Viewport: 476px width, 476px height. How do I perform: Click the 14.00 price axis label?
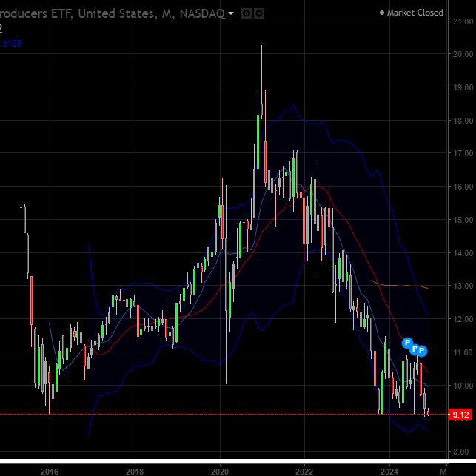pos(463,253)
